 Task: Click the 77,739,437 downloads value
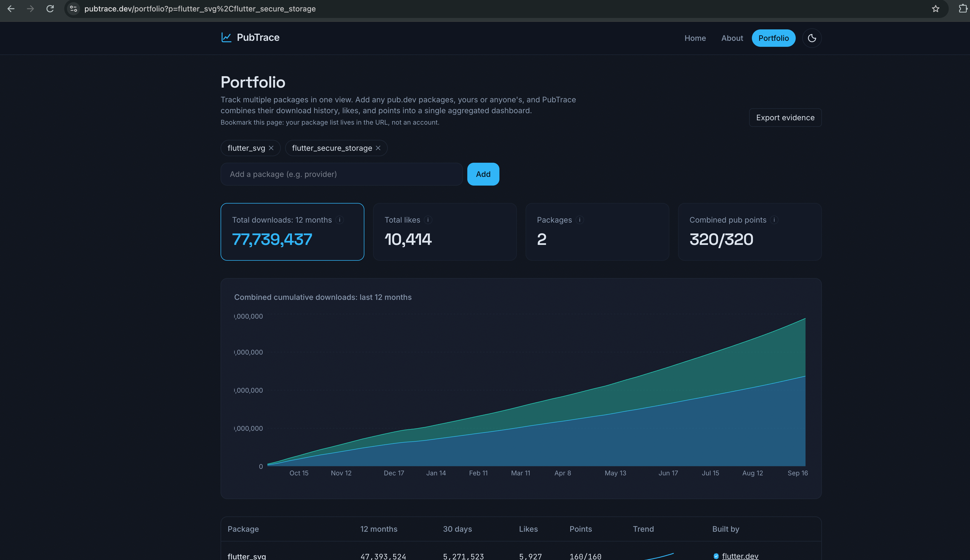(x=272, y=239)
